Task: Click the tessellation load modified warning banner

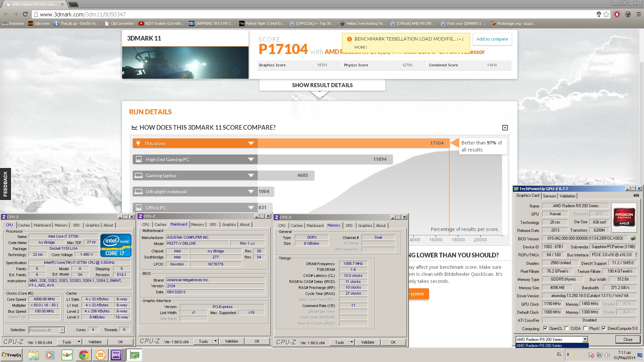Action: [x=406, y=43]
